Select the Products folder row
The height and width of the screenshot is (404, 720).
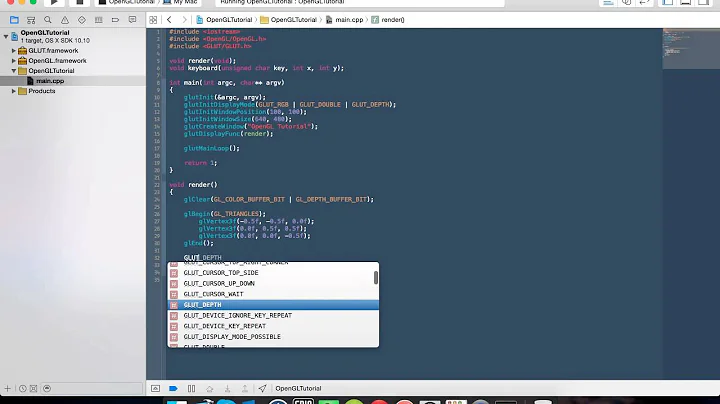[x=73, y=91]
